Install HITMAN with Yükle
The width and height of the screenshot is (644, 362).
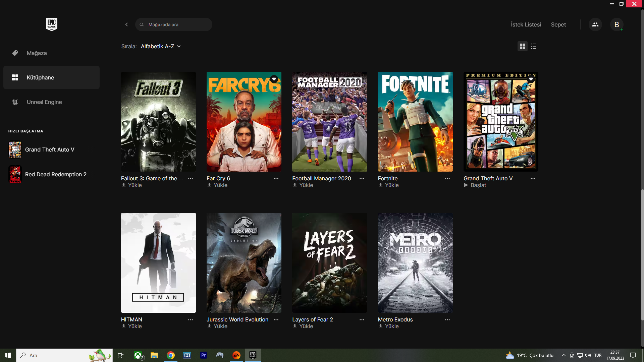point(132,326)
